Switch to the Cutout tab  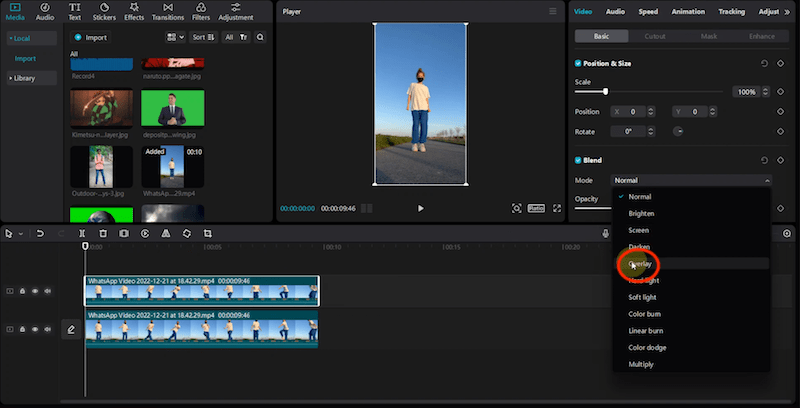(x=655, y=36)
